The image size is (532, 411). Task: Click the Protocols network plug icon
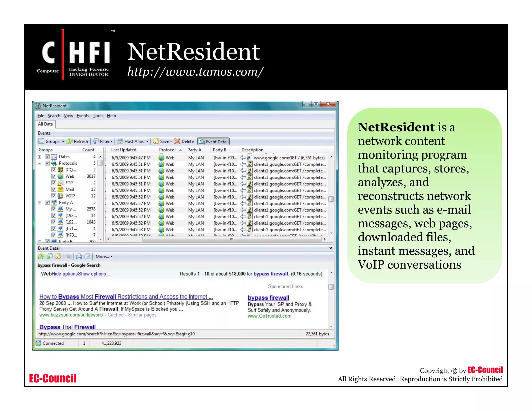coord(54,163)
